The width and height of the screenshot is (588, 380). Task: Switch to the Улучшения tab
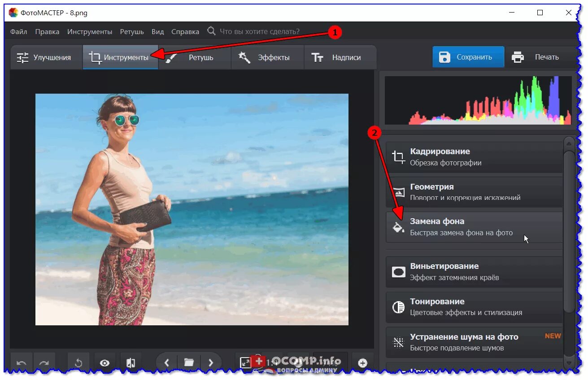point(46,57)
